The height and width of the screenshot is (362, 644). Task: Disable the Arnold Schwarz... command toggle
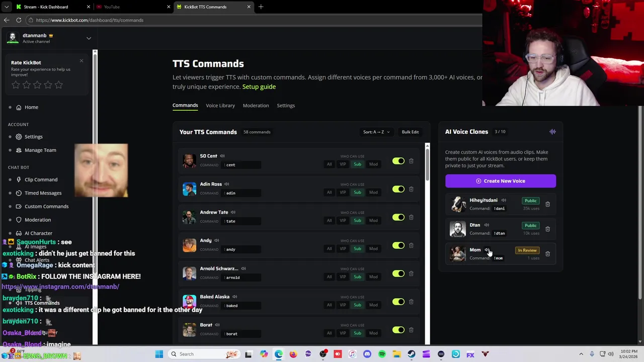pos(398,274)
